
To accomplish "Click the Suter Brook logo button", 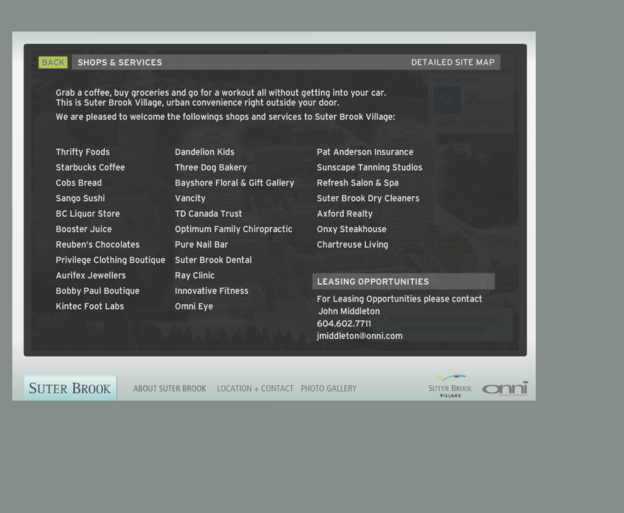I will click(70, 388).
